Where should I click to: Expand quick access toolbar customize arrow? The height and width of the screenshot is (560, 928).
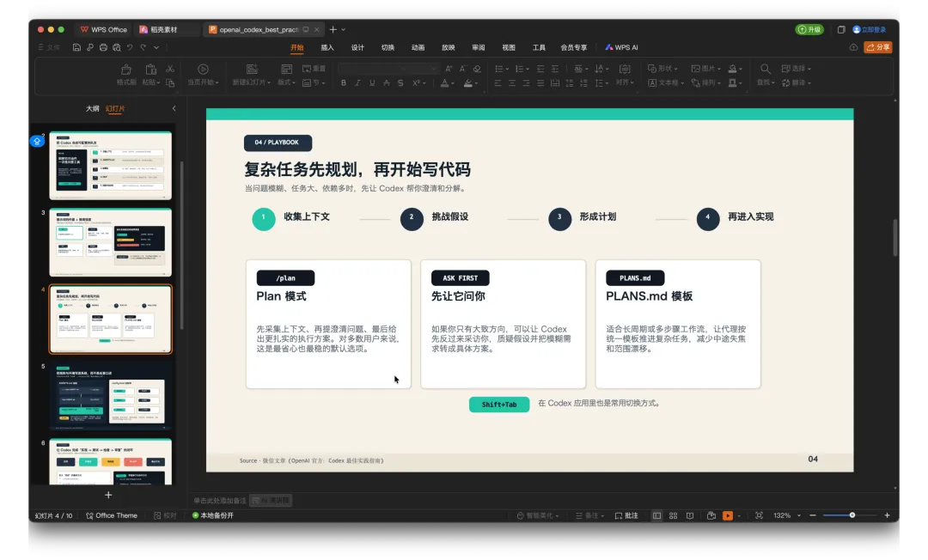156,47
